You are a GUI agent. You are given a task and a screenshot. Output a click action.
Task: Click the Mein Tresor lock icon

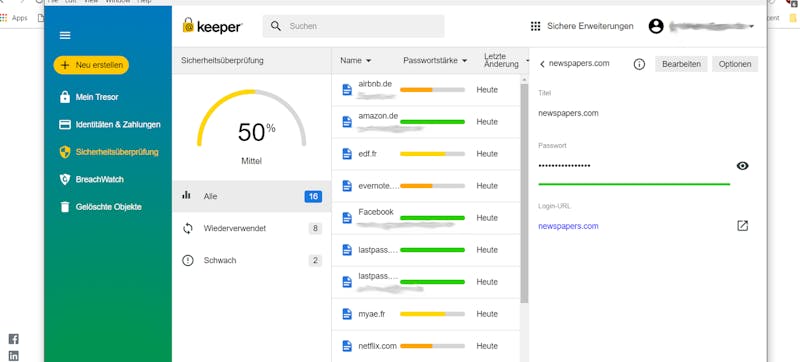(65, 97)
